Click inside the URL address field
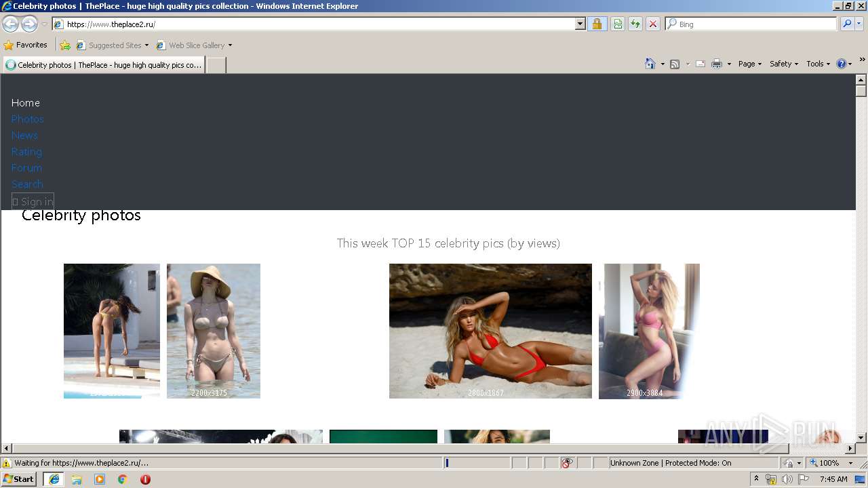The width and height of the screenshot is (868, 488). pos(319,24)
